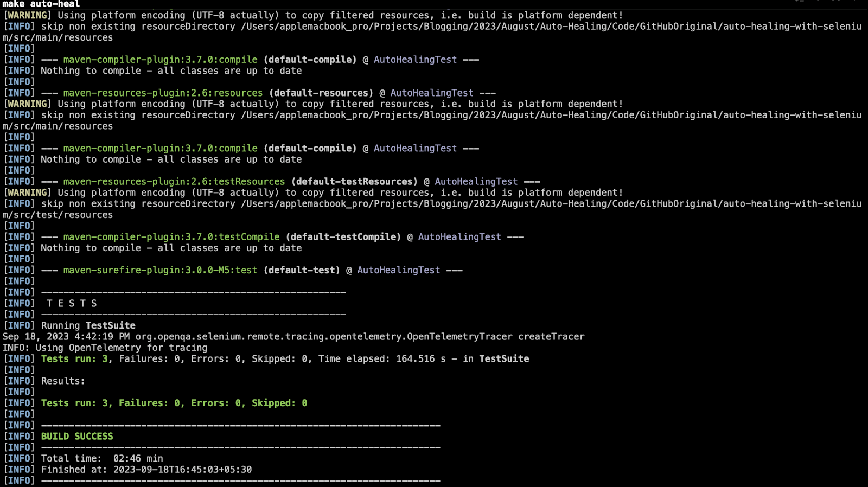Click the "Total time:" label
The height and width of the screenshot is (487, 868).
coord(71,458)
